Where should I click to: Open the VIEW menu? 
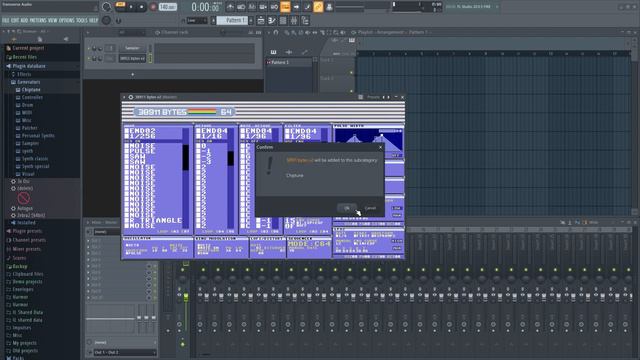pos(53,20)
